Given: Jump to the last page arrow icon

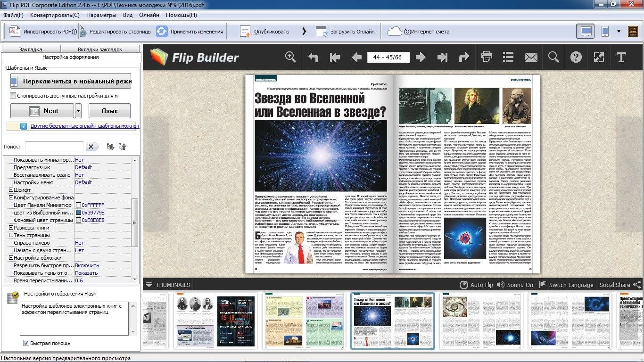Looking at the screenshot, I should (442, 58).
